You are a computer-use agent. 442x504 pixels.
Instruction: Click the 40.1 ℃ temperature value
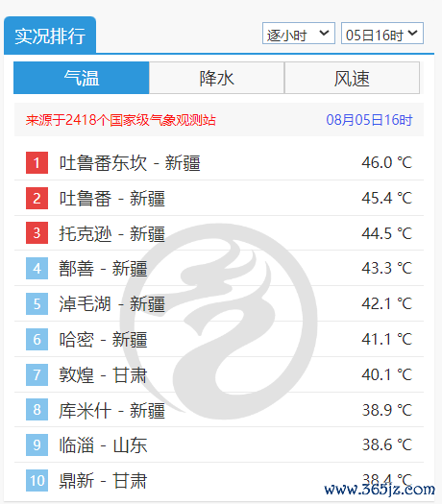point(386,374)
